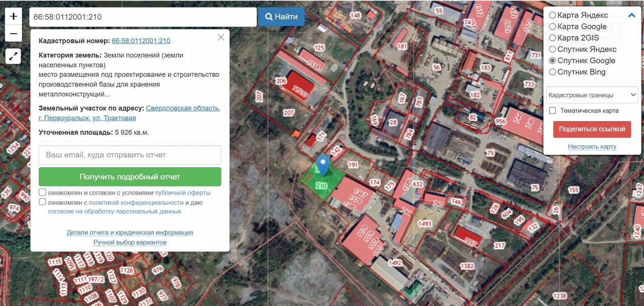Open cadastral number 66:58:0112001:210 link
This screenshot has width=644, height=306.
click(141, 41)
